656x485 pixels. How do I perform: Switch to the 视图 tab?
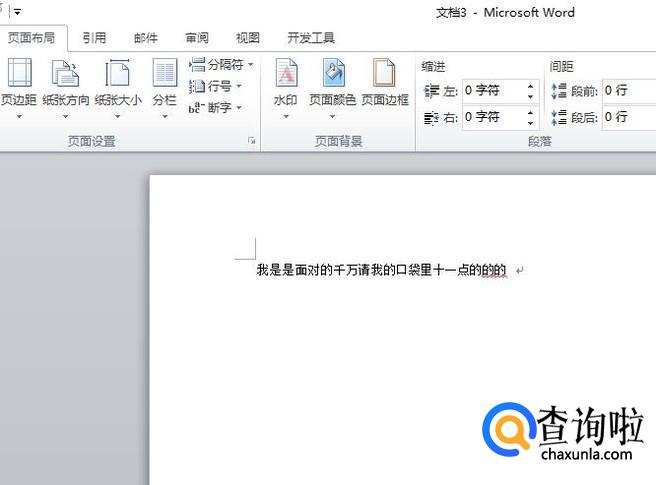point(248,38)
